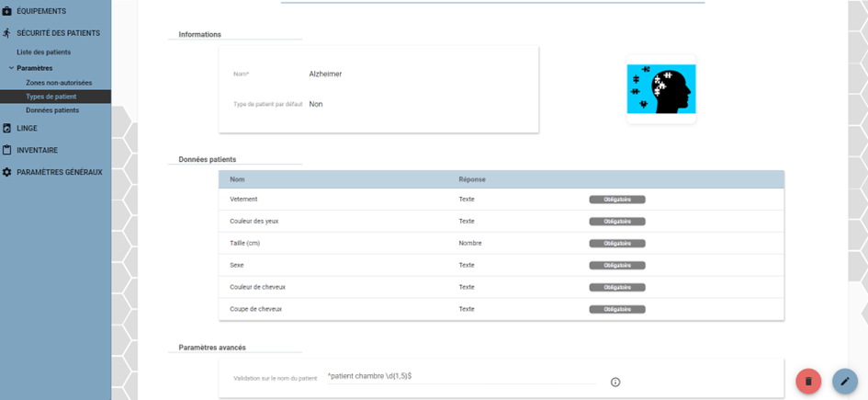Collapse the Paramètres chevron in sidebar

coord(11,68)
